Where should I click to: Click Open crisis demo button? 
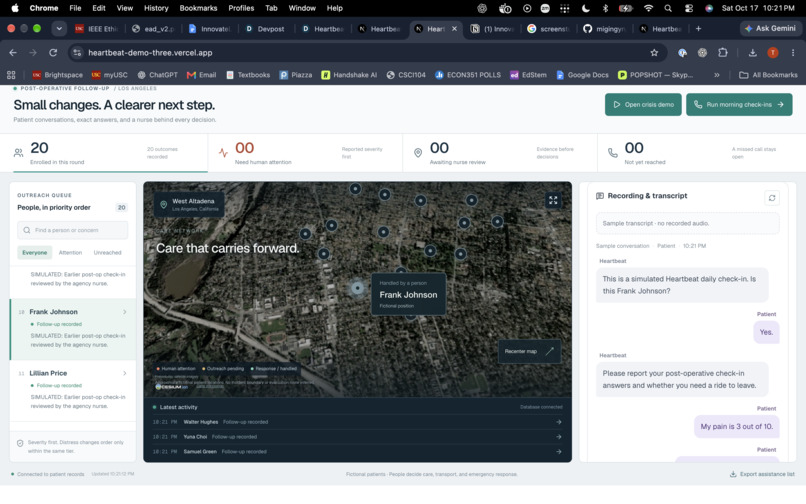[643, 104]
